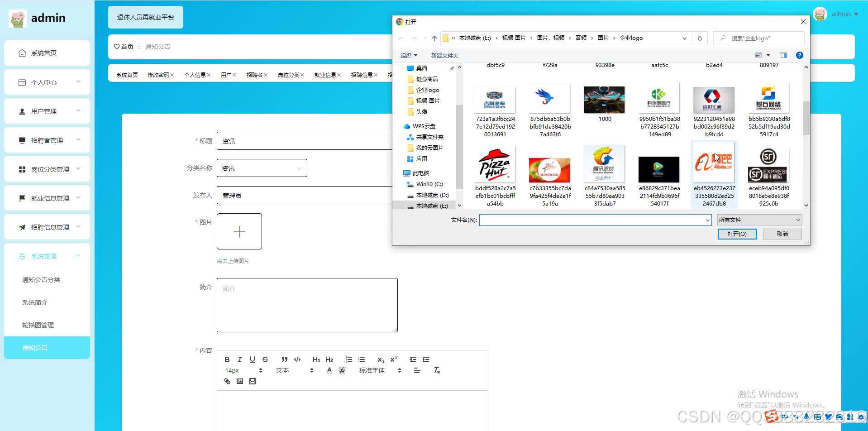Toggle bold formatting in the content editor
The height and width of the screenshot is (431, 868).
click(227, 359)
